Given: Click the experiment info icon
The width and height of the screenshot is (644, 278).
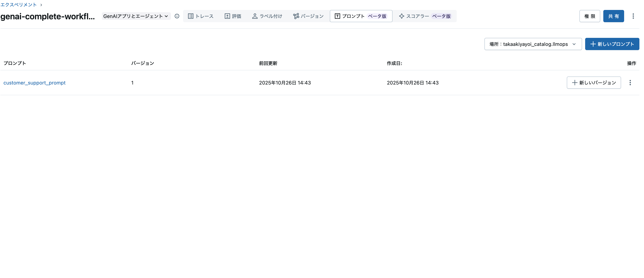Looking at the screenshot, I should [177, 16].
